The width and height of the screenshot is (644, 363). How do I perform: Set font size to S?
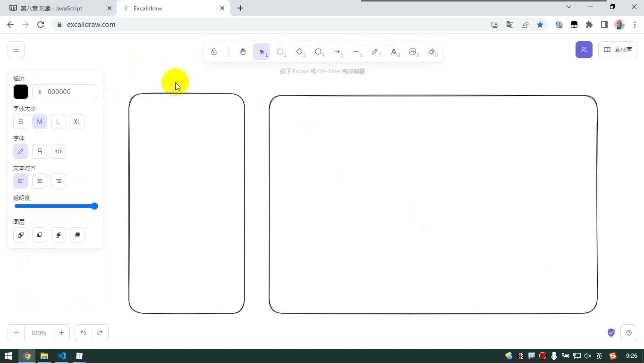point(21,121)
